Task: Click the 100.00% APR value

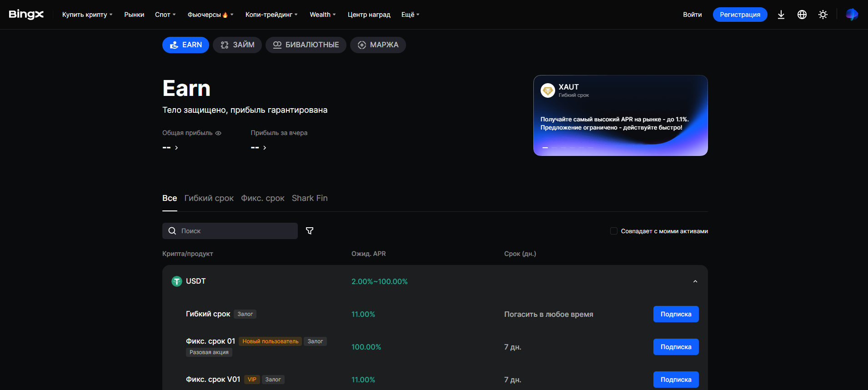Action: [x=366, y=347]
